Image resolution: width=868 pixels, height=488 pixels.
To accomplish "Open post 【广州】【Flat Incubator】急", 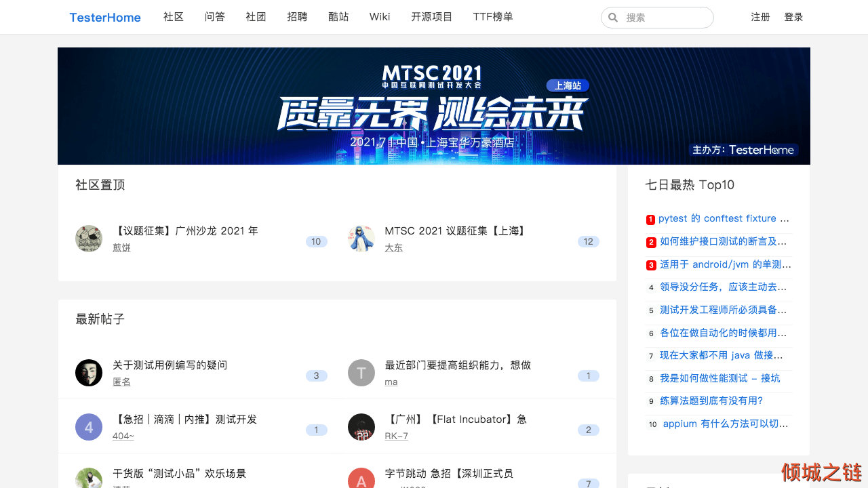I will pos(456,420).
